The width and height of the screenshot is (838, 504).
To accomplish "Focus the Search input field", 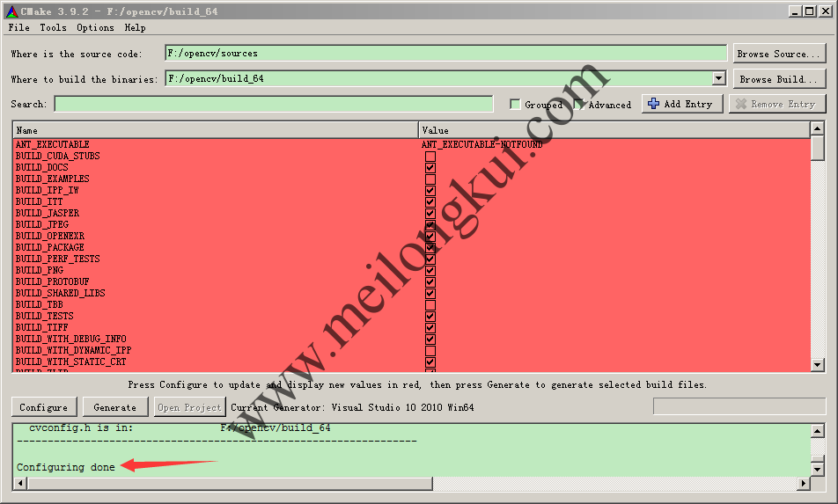I will coord(273,104).
